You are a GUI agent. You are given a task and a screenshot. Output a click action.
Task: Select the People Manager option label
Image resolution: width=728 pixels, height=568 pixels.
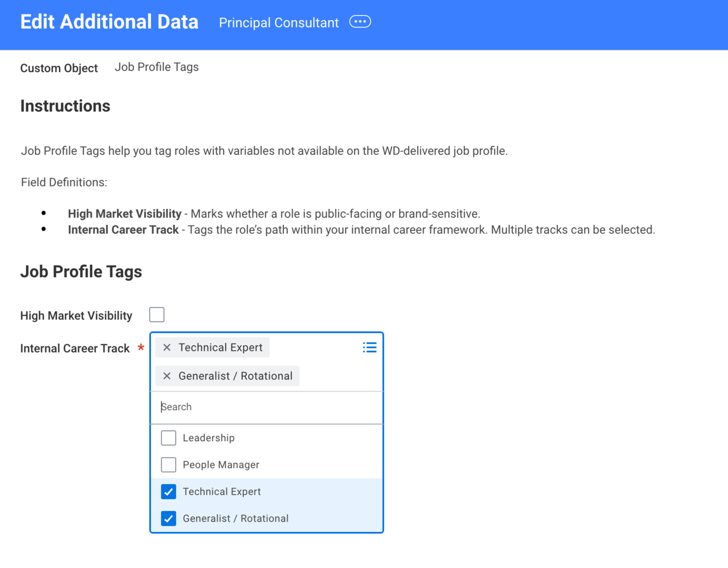221,465
